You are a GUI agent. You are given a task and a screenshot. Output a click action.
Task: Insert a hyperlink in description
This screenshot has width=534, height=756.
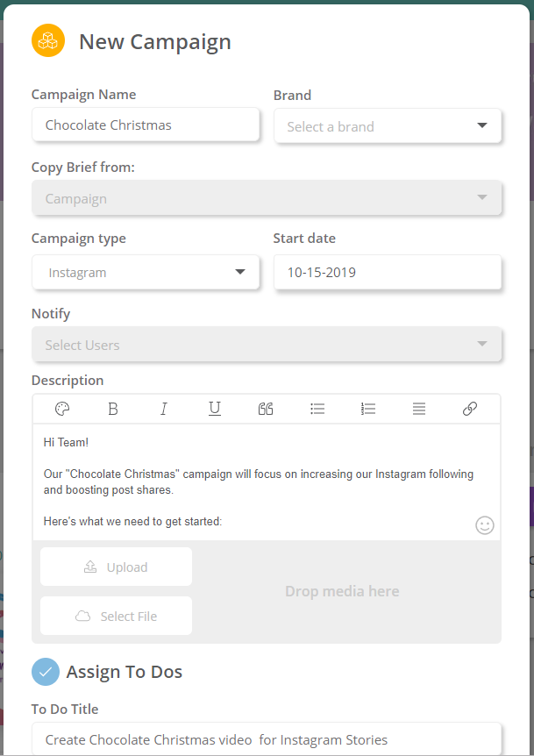470,409
